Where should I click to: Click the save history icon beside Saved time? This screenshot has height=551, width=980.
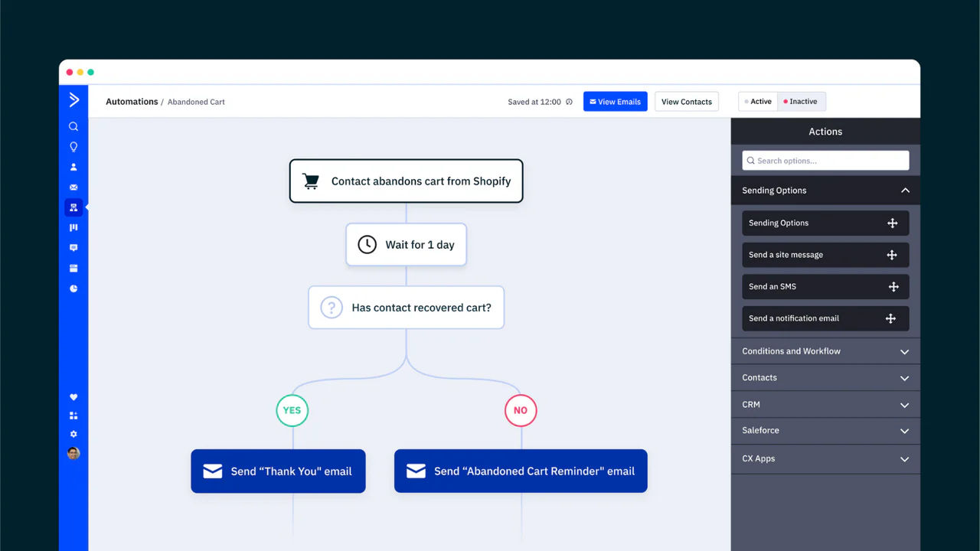pyautogui.click(x=569, y=102)
